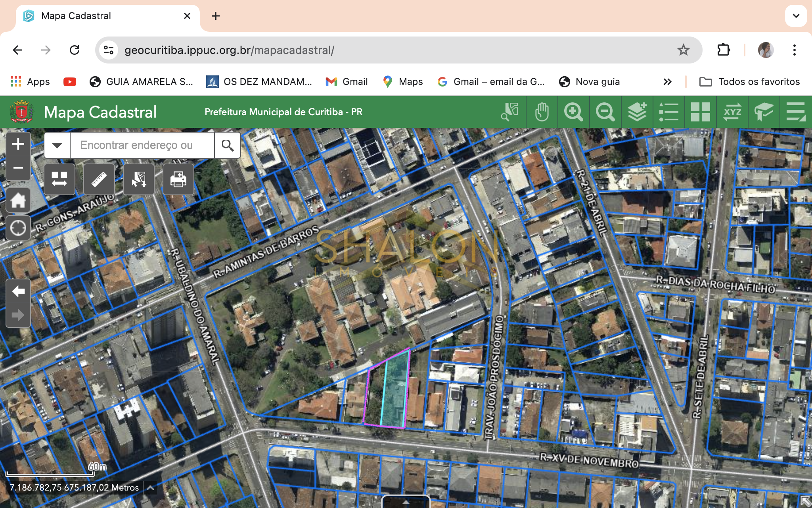Open the XYZ coordinates tool
The height and width of the screenshot is (508, 812).
coord(732,112)
